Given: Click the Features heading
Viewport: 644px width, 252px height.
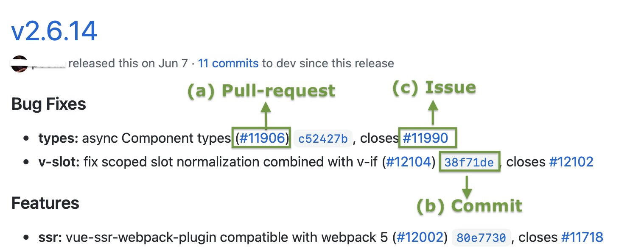Looking at the screenshot, I should (x=45, y=203).
